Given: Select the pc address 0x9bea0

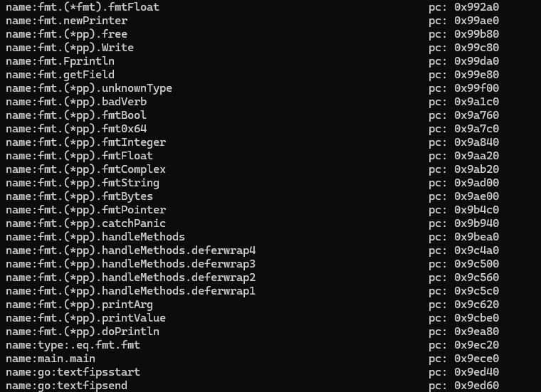Looking at the screenshot, I should (476, 237).
